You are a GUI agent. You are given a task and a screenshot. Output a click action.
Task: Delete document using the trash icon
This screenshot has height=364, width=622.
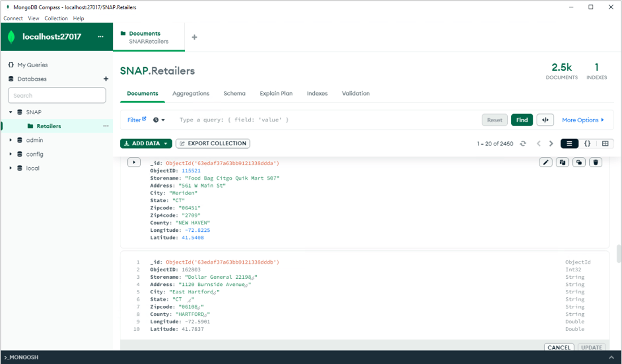point(595,163)
